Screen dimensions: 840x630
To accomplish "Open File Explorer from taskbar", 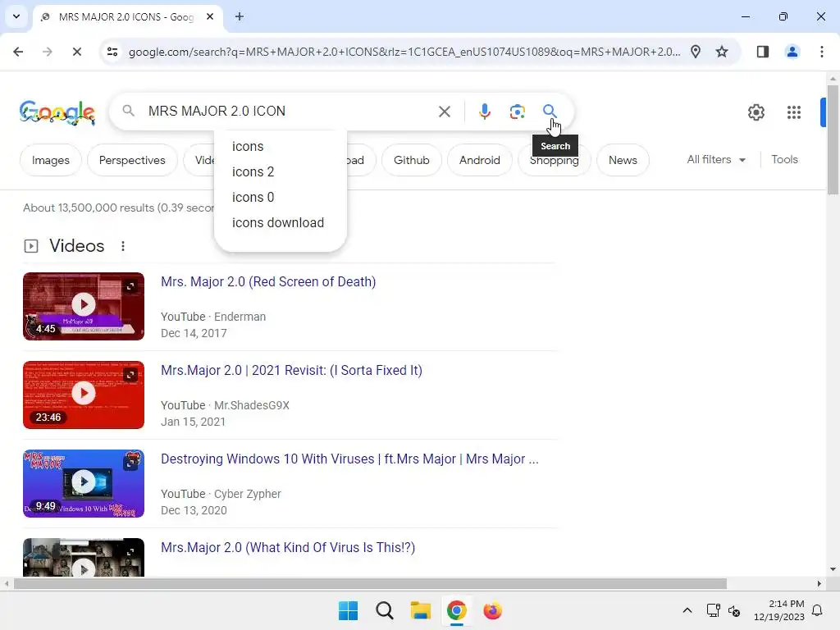I will click(421, 610).
